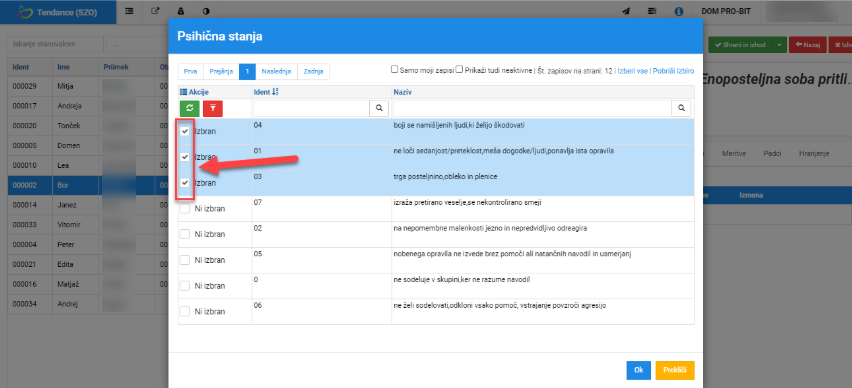Uncheck the checkbox for row 03
The width and height of the screenshot is (852, 388).
tap(185, 183)
